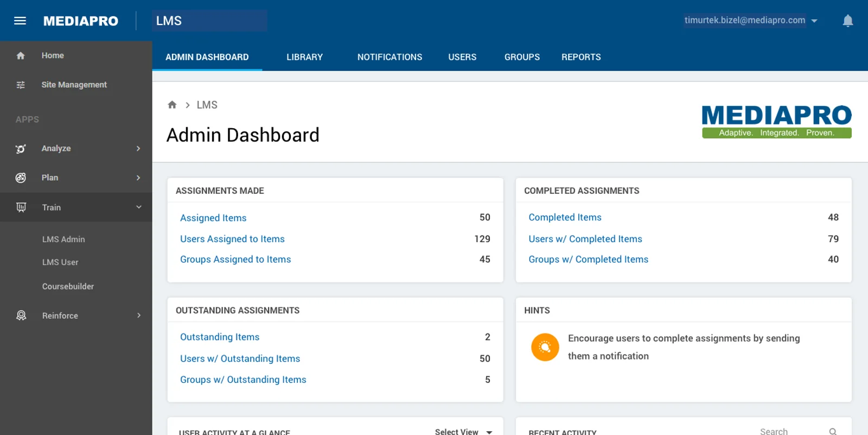Click the Analyze app icon

click(21, 148)
